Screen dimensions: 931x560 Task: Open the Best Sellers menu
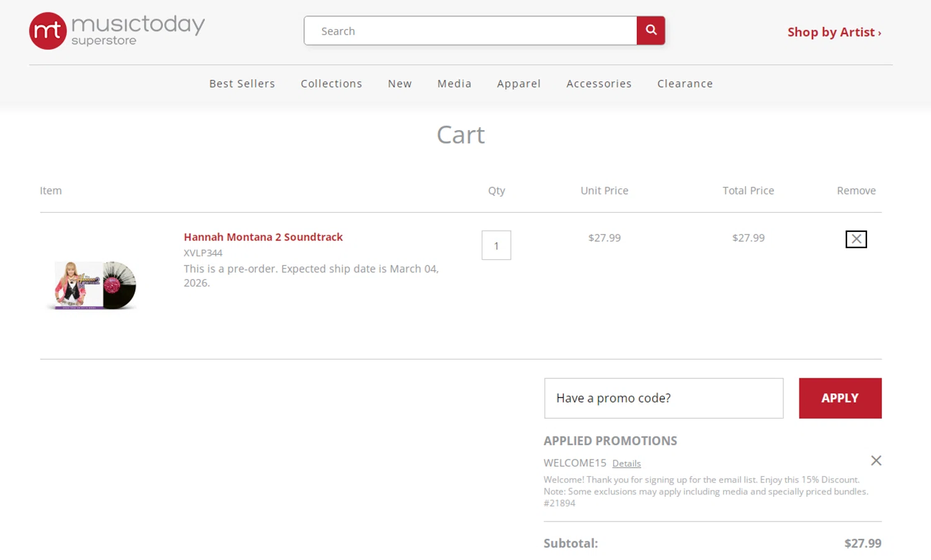pyautogui.click(x=242, y=84)
